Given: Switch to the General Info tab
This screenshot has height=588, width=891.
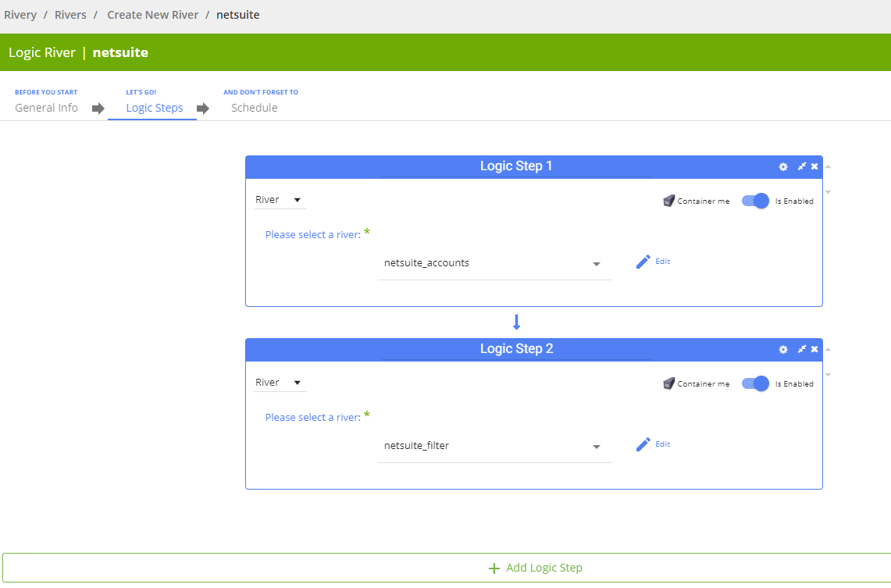Looking at the screenshot, I should tap(46, 108).
